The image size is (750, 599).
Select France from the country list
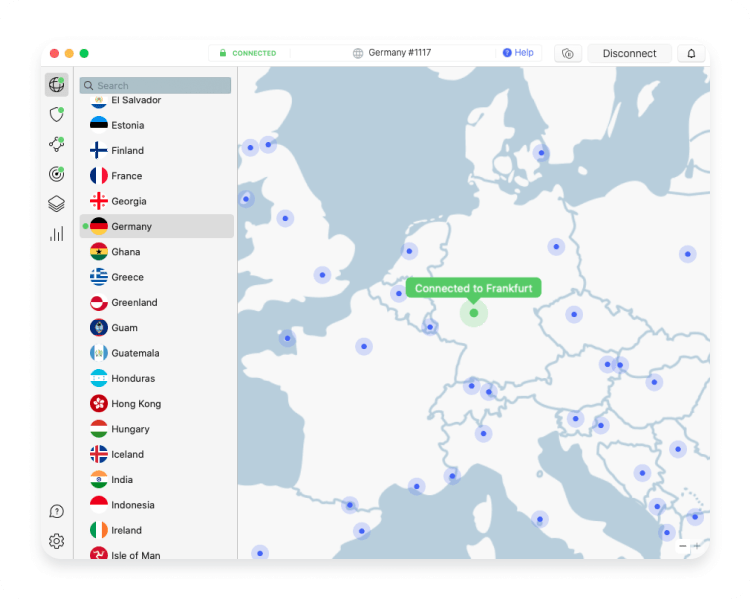pyautogui.click(x=157, y=176)
